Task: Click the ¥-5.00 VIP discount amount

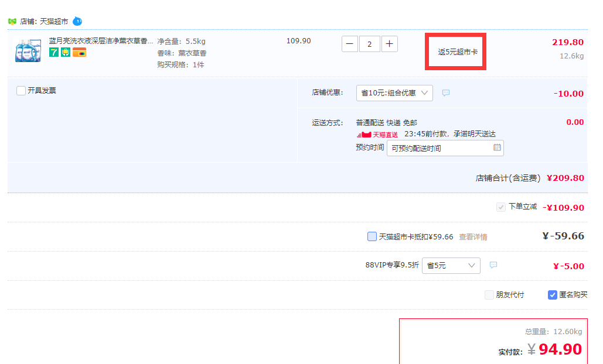Action: pos(568,266)
